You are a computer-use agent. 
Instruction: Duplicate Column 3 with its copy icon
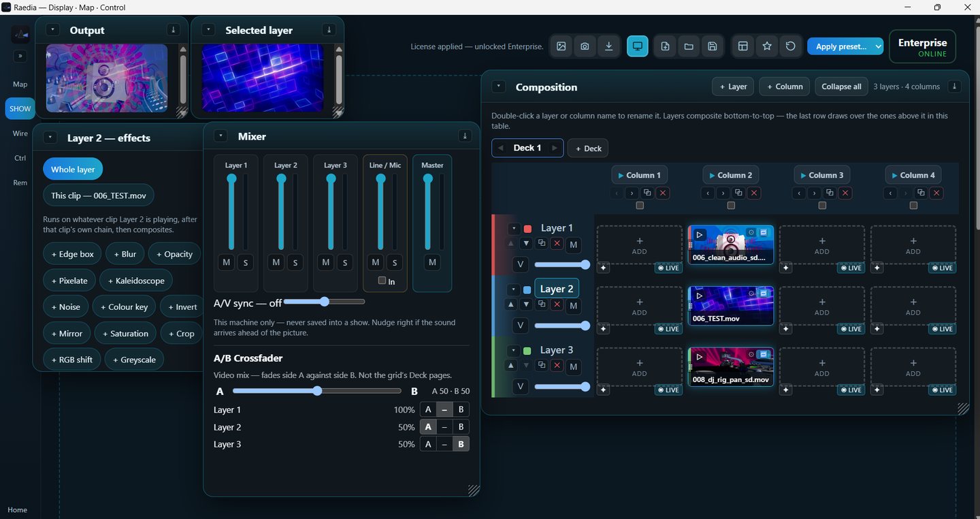pos(830,193)
